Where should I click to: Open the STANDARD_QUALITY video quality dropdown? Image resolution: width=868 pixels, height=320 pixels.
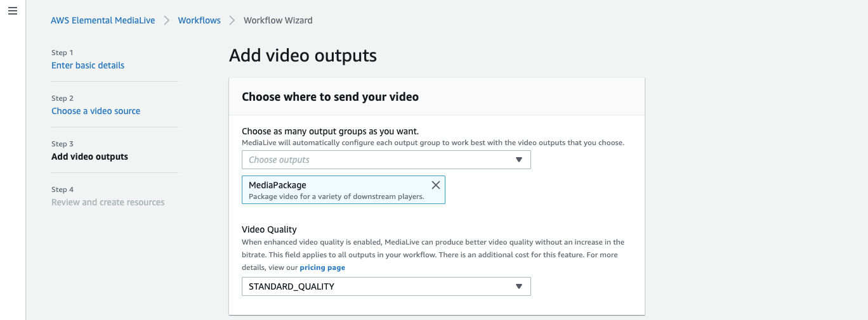coord(386,286)
